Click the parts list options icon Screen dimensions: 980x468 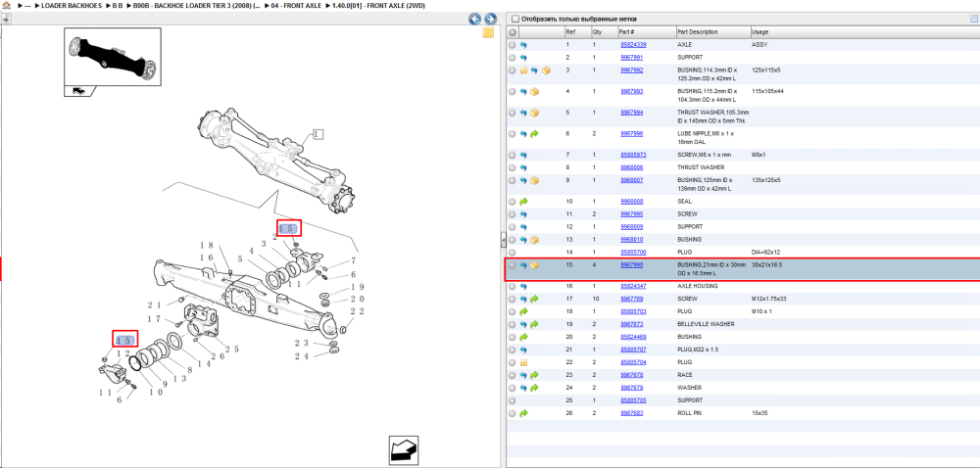[974, 19]
